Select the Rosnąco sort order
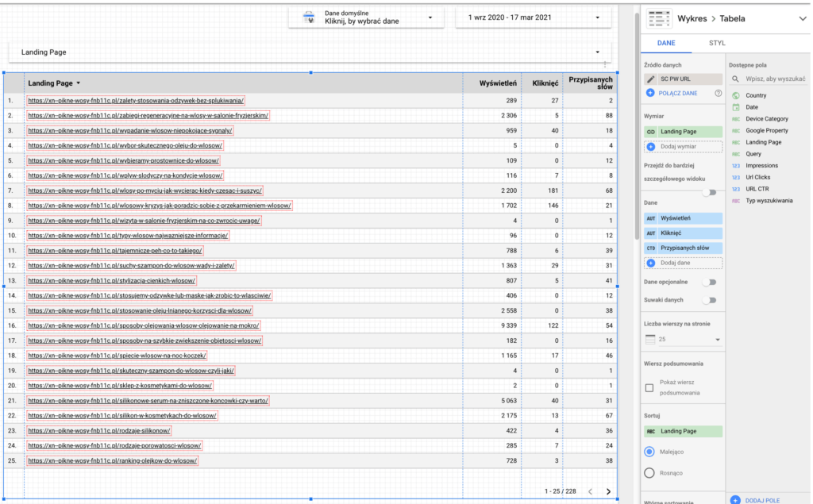The image size is (813, 504). pyautogui.click(x=650, y=473)
